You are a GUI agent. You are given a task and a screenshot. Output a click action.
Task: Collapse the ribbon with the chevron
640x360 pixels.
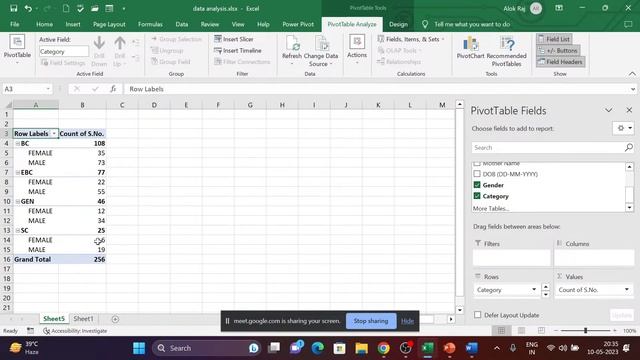pyautogui.click(x=632, y=73)
